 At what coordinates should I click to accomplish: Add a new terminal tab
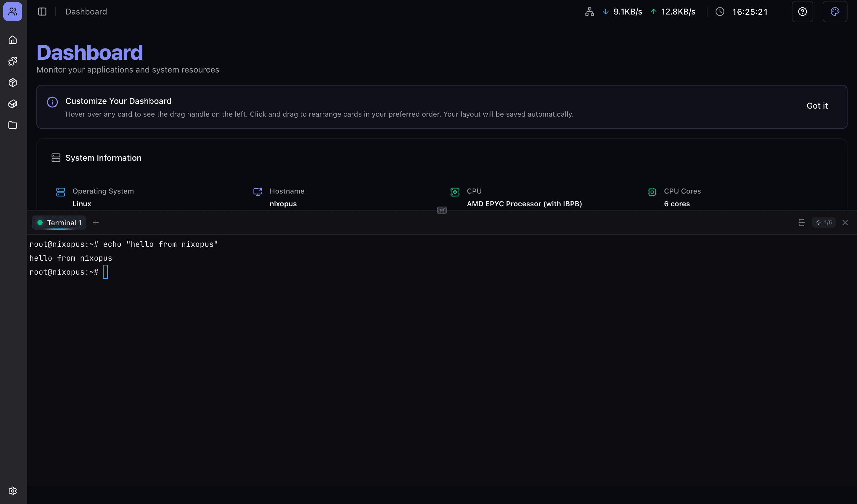click(96, 223)
